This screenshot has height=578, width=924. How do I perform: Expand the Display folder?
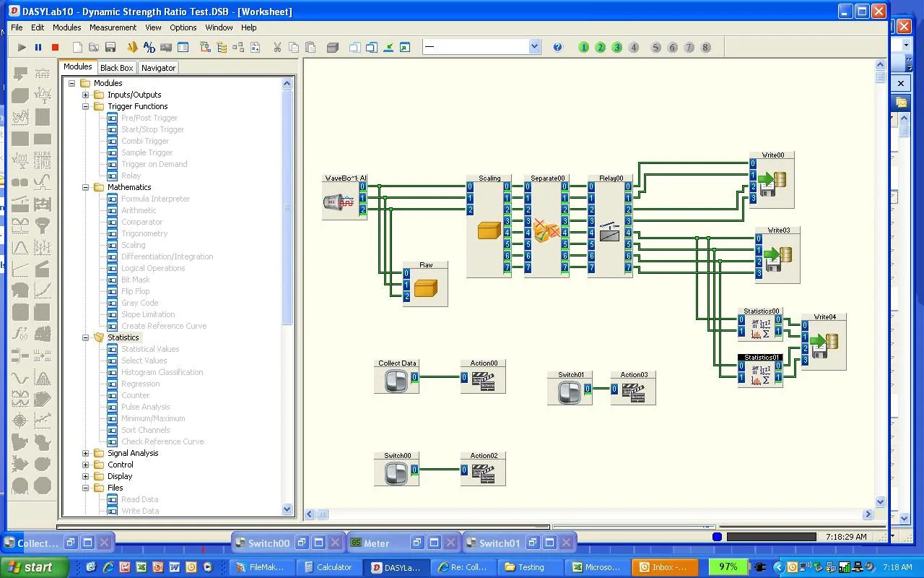(86, 476)
